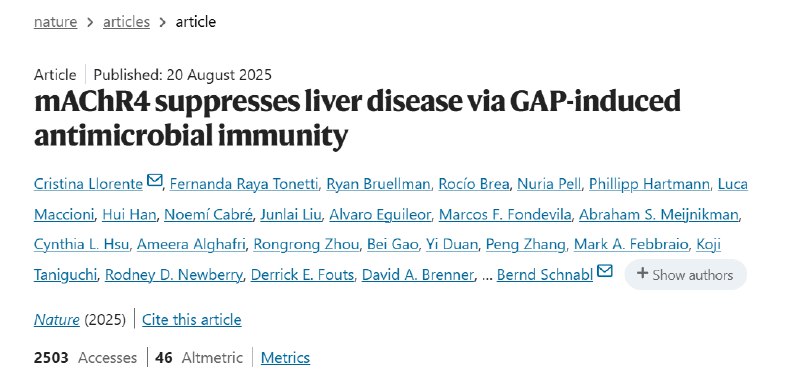Select author Rongrong Zhou
This screenshot has height=388, width=800.
[306, 245]
